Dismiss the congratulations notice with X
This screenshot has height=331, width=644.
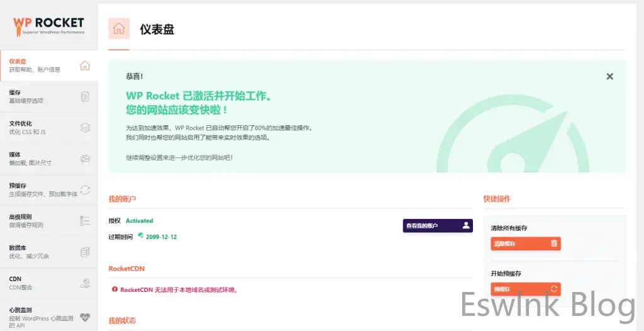(x=609, y=76)
